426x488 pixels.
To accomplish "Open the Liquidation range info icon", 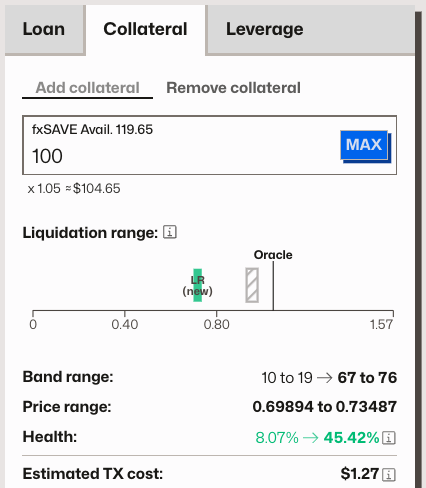I will (170, 232).
